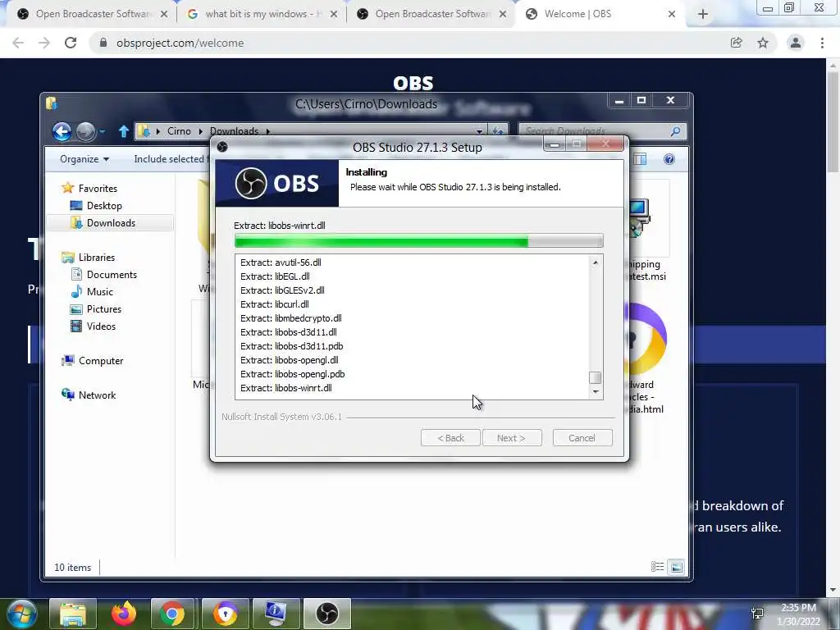The width and height of the screenshot is (840, 630).
Task: Click Explorer's blue Back arrow button
Action: (62, 131)
